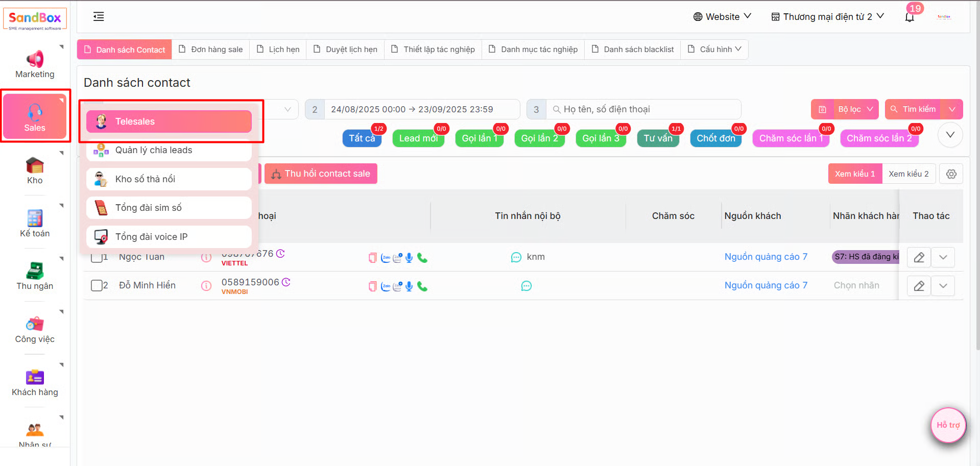Click the Thu hồi contact sale button
The height and width of the screenshot is (466, 980).
(321, 174)
